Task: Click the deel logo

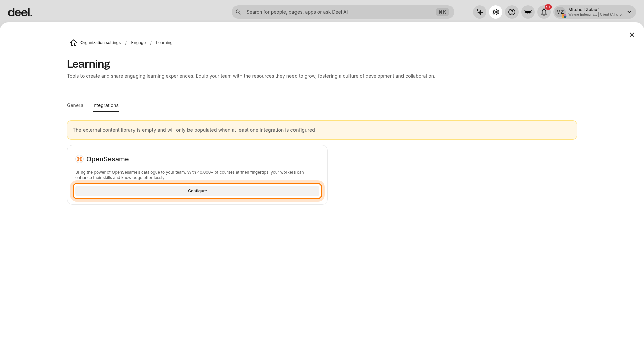Action: click(x=20, y=13)
